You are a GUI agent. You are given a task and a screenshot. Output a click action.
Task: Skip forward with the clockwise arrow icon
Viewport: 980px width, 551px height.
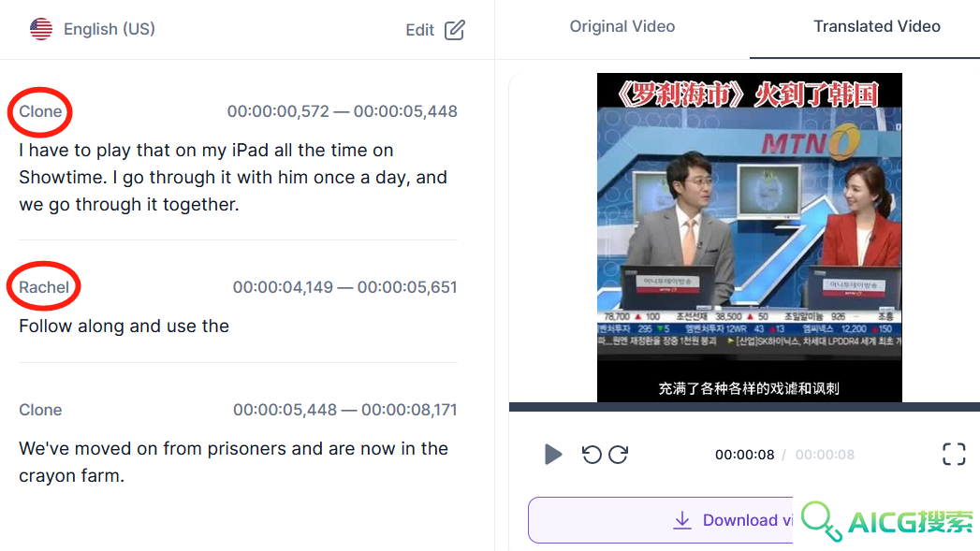coord(618,454)
